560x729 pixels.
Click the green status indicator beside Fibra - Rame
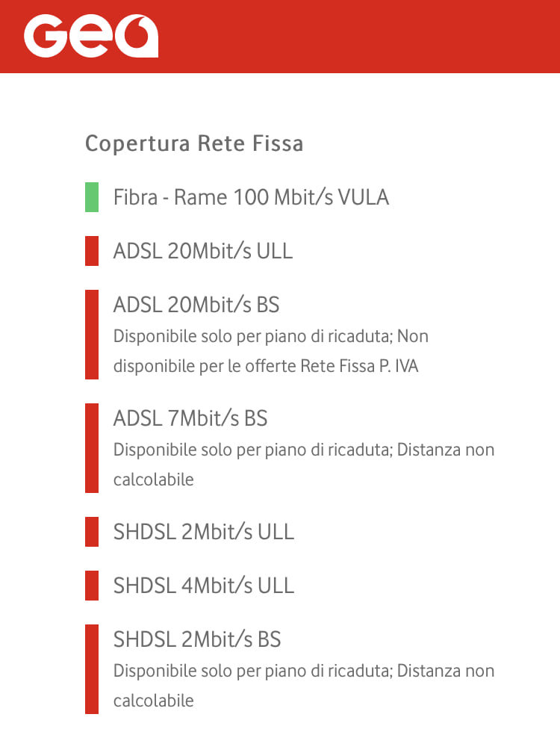pyautogui.click(x=92, y=197)
